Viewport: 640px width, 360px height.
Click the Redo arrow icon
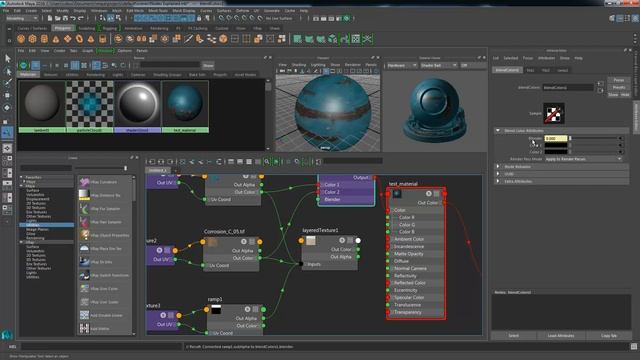click(80, 18)
